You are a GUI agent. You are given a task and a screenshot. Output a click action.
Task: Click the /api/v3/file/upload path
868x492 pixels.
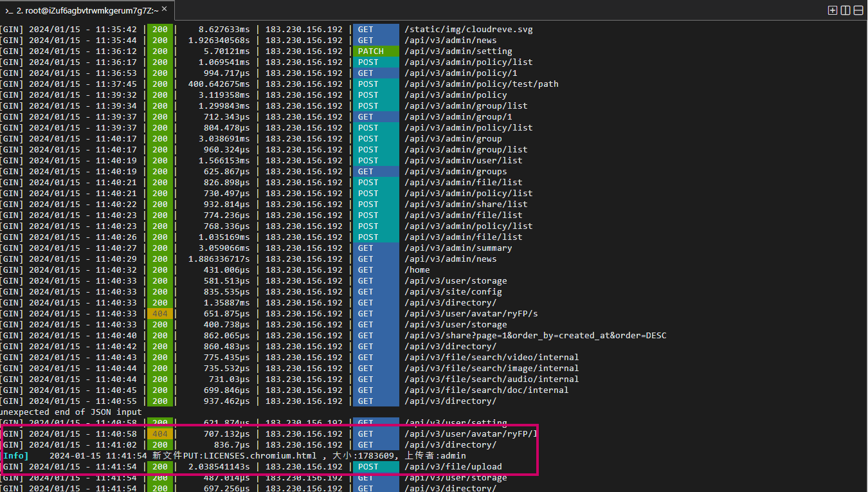pos(453,467)
